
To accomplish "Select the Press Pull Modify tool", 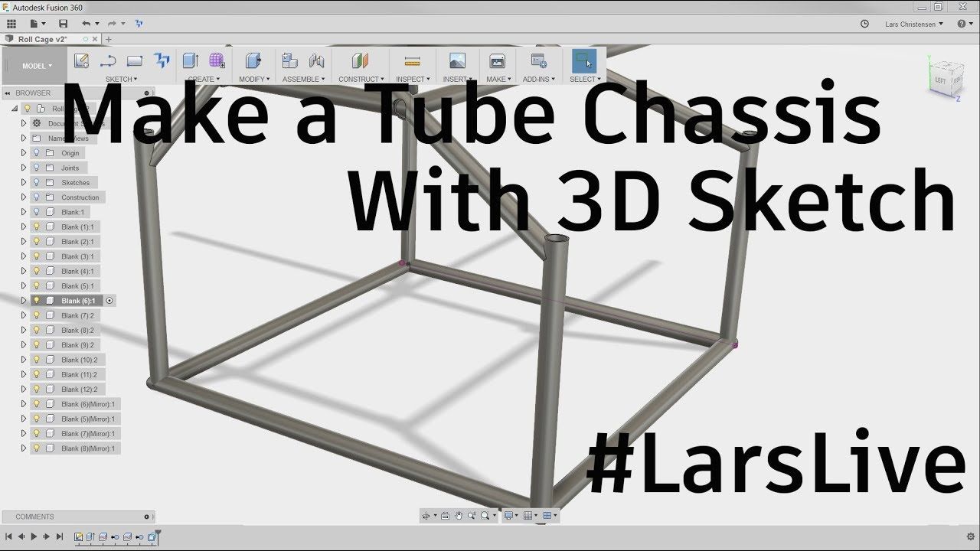I will 253,61.
